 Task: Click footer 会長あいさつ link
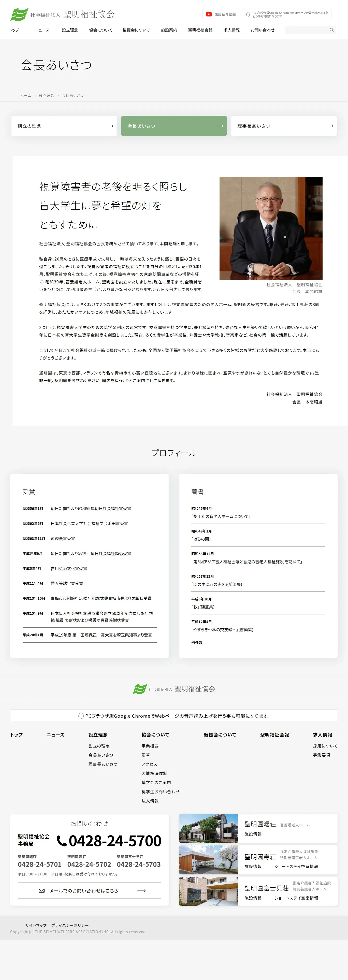tap(101, 755)
